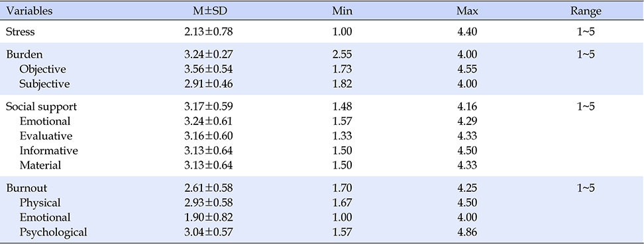Select the Psychological burnout row label
Screen dimensions: 644x244
tap(53, 232)
